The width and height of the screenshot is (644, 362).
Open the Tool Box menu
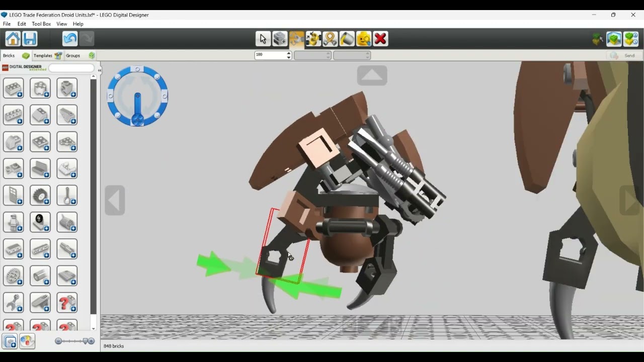point(41,24)
